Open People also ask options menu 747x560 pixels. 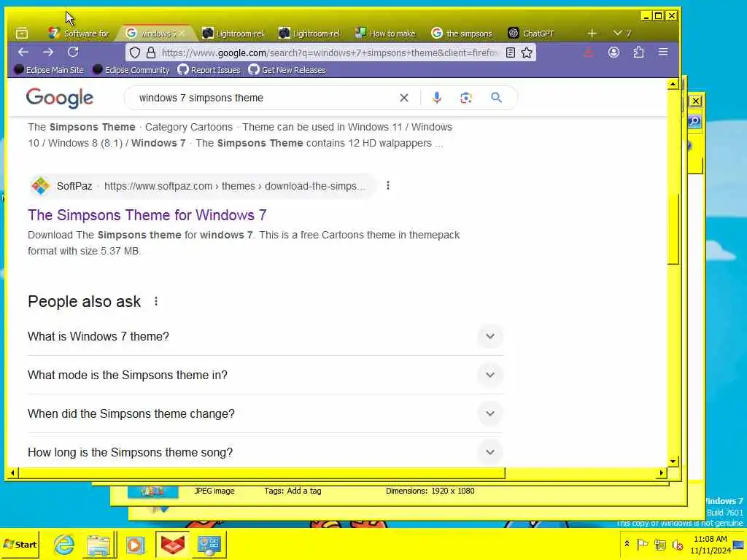click(156, 301)
